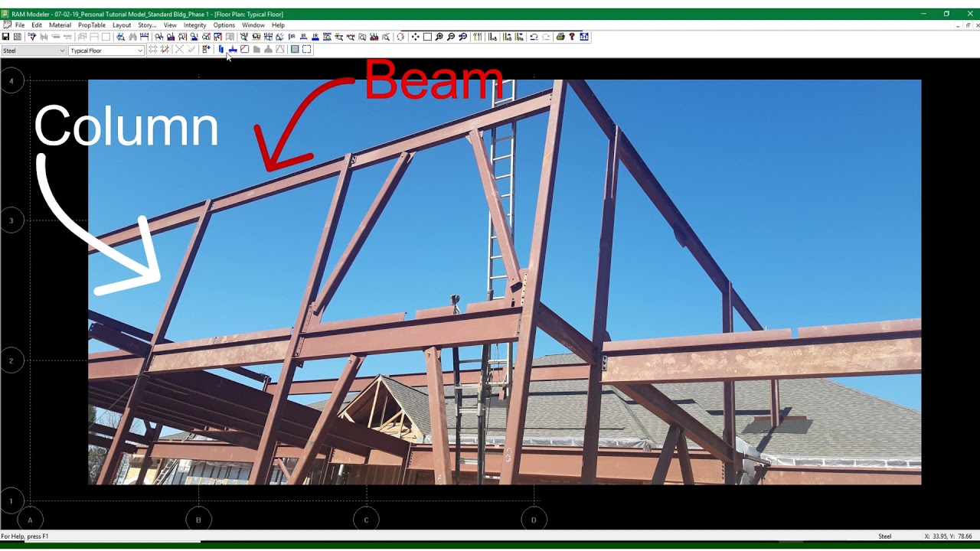
Task: Click grid bubble C
Action: [366, 520]
